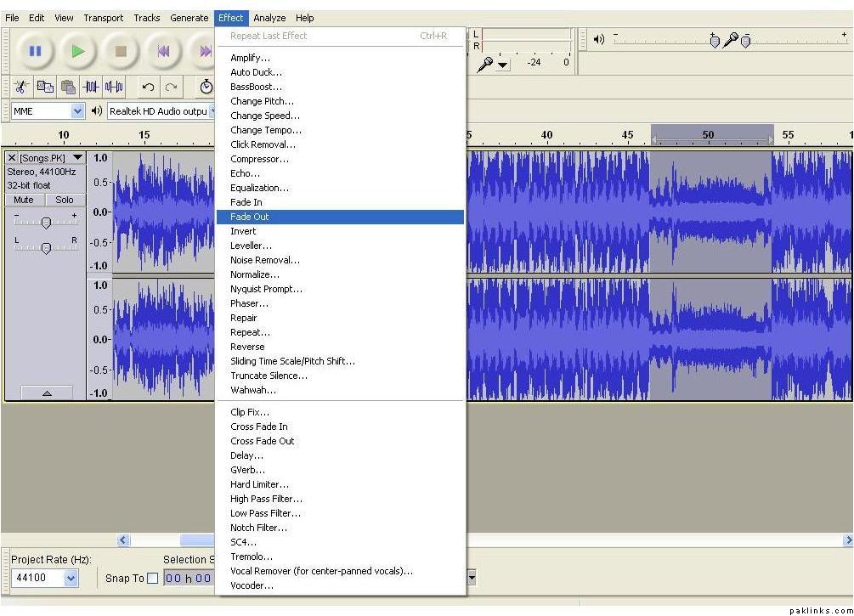Click the Copy toolbar icon
Screen dimensions: 854x616
45,87
